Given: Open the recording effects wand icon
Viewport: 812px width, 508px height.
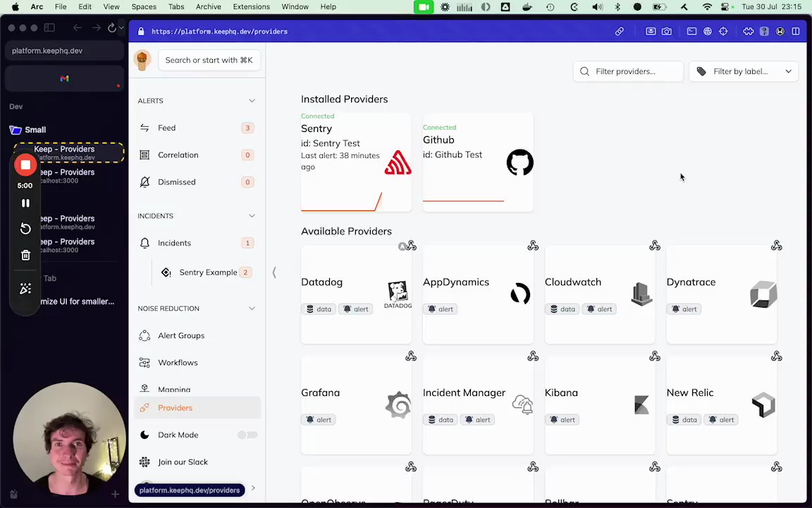Looking at the screenshot, I should [x=25, y=289].
